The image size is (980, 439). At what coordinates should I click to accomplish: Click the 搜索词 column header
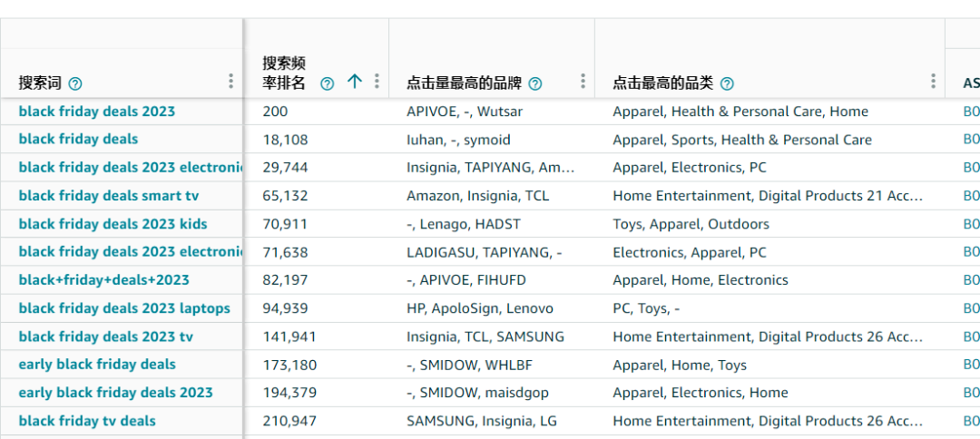(x=40, y=83)
